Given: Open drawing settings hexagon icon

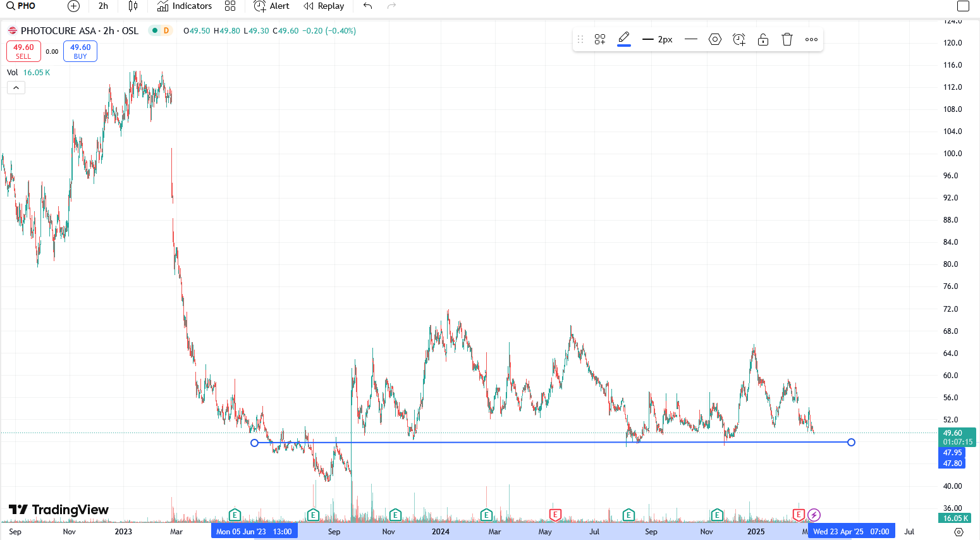Looking at the screenshot, I should (715, 39).
